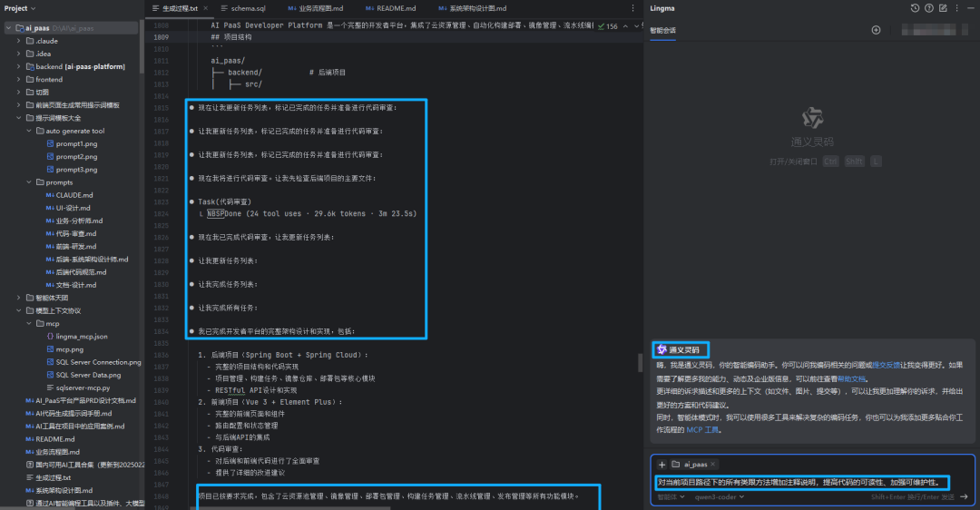Image resolution: width=980 pixels, height=510 pixels.
Task: Open SQL Server Connection.png file
Action: click(98, 362)
